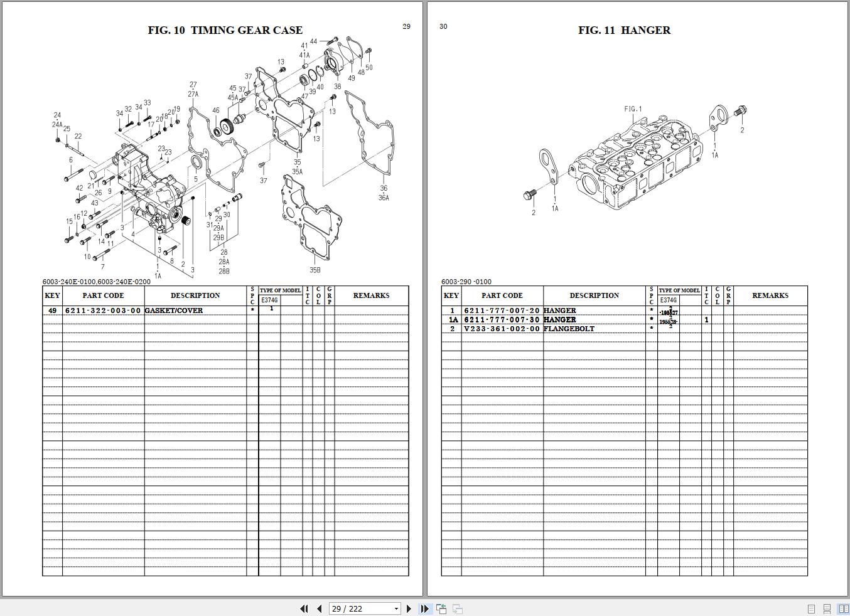Select part code 6211-322-003-00
850x616 pixels.
pos(103,311)
